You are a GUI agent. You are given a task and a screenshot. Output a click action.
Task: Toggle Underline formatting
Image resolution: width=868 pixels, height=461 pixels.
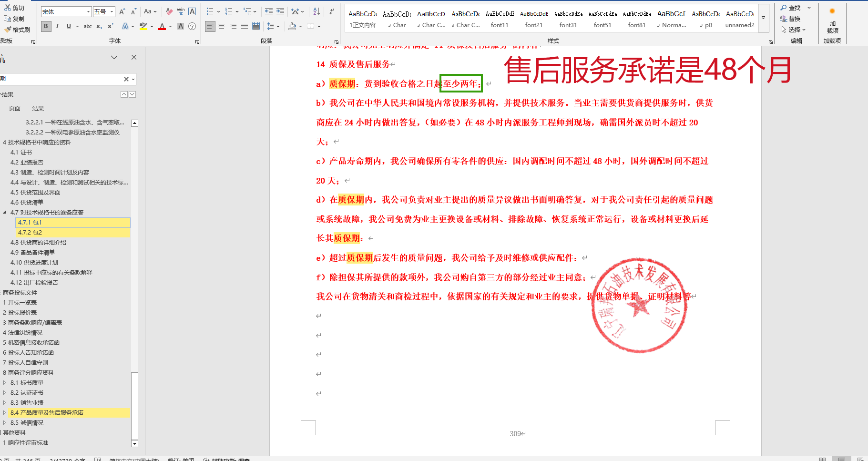[69, 26]
